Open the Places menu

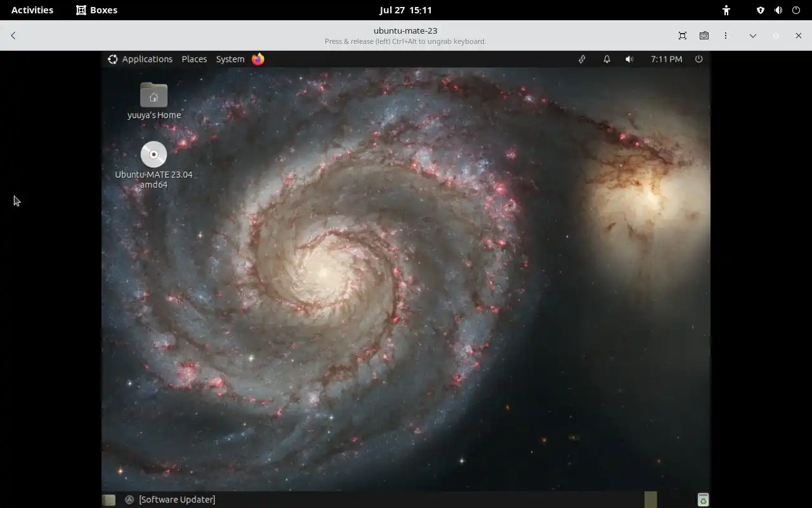coord(194,59)
